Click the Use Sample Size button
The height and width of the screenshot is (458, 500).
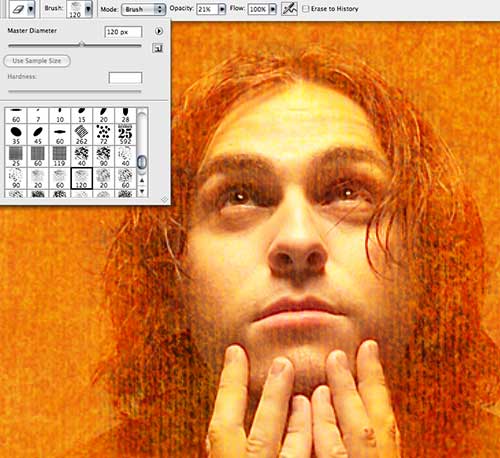coord(37,61)
